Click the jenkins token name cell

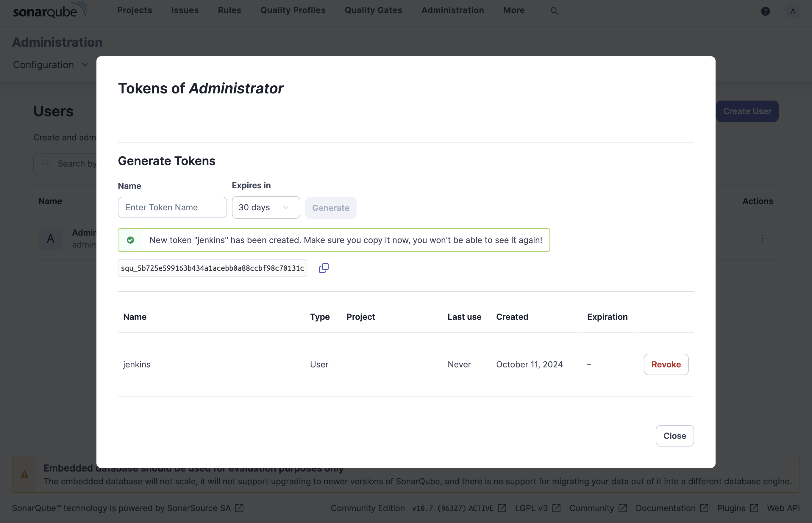coord(137,364)
